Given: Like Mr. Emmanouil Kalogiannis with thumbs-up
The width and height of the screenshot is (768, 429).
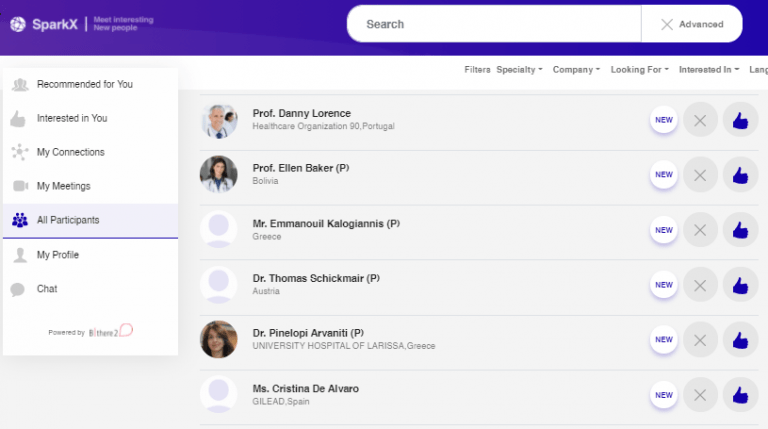Looking at the screenshot, I should 740,230.
